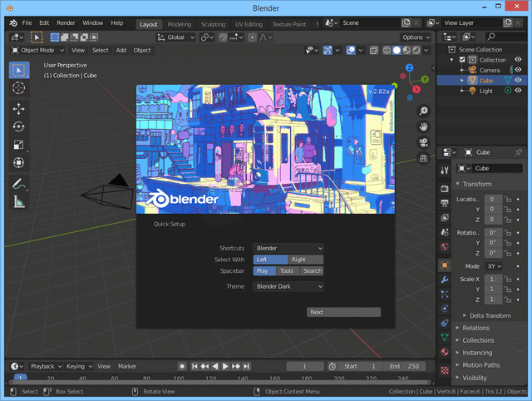Image resolution: width=532 pixels, height=401 pixels.
Task: Select the Annotate tool
Action: point(18,184)
